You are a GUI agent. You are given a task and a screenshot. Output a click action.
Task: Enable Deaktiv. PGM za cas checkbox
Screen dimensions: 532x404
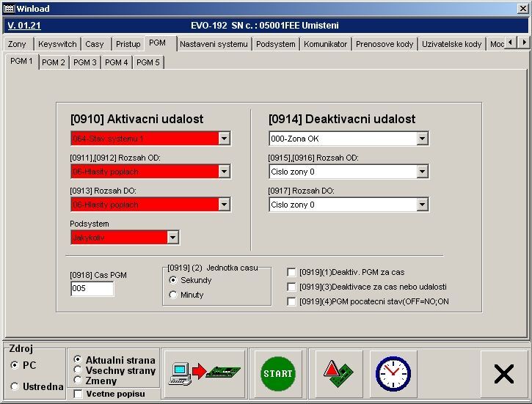(292, 272)
